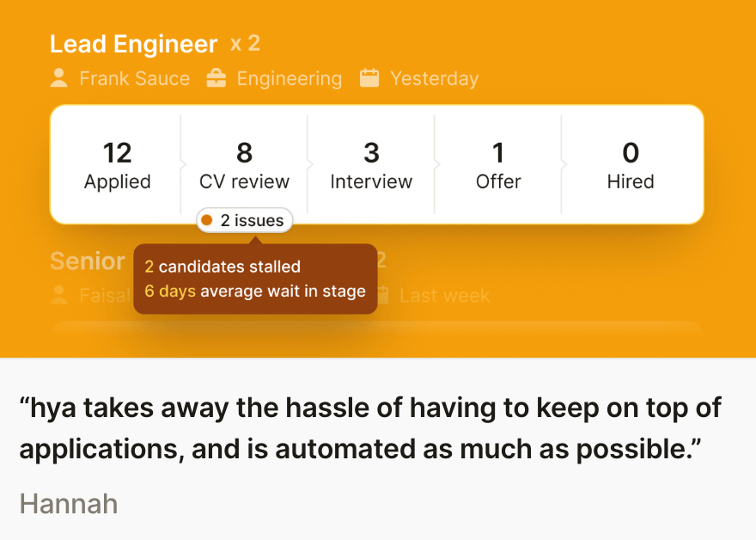Click the orange dot in the issues badge
756x540 pixels.
[207, 221]
